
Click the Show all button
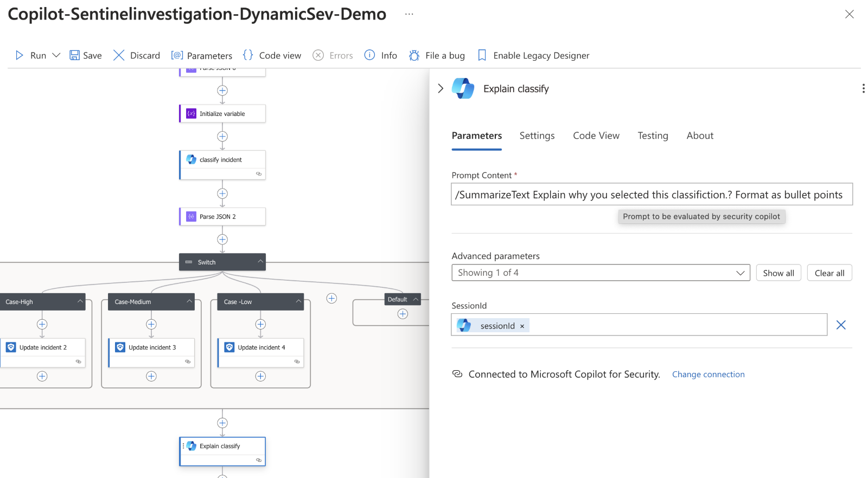point(778,273)
